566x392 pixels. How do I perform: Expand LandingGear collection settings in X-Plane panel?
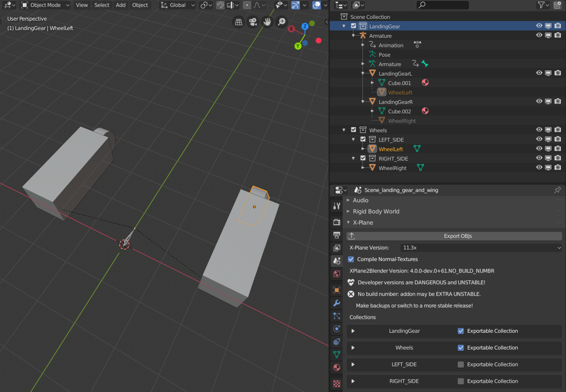pyautogui.click(x=353, y=331)
